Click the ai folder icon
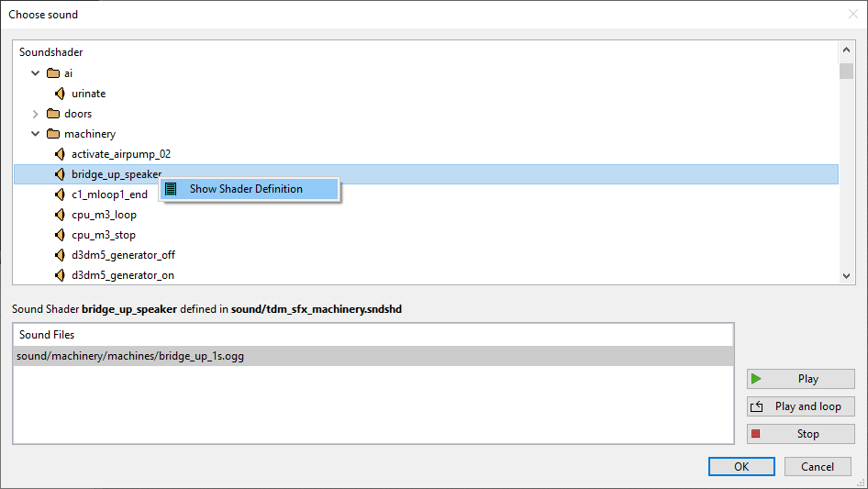The height and width of the screenshot is (489, 868). [x=53, y=73]
